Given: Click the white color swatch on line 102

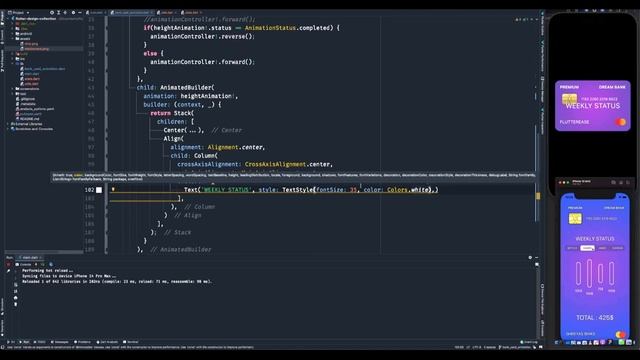Looking at the screenshot, I should click(99, 190).
